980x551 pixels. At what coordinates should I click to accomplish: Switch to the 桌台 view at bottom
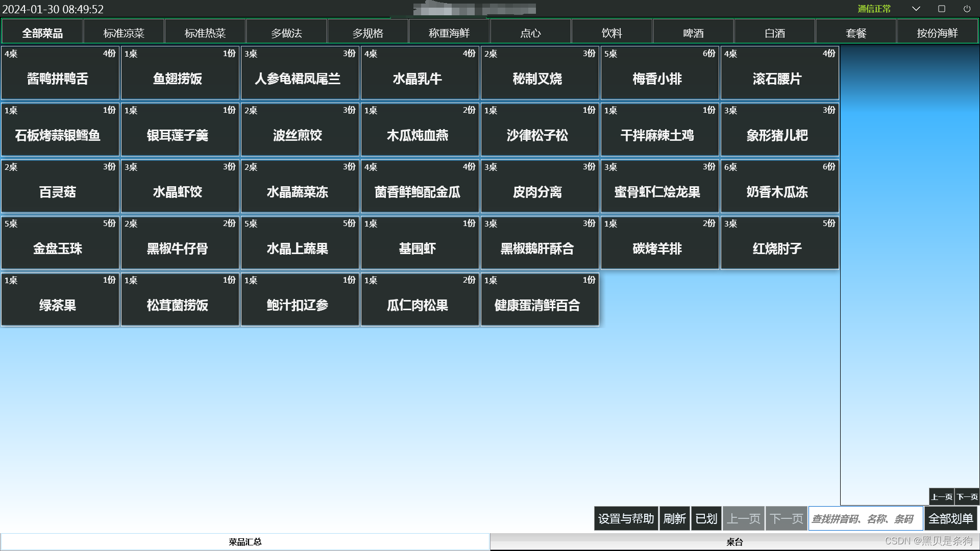coord(735,541)
